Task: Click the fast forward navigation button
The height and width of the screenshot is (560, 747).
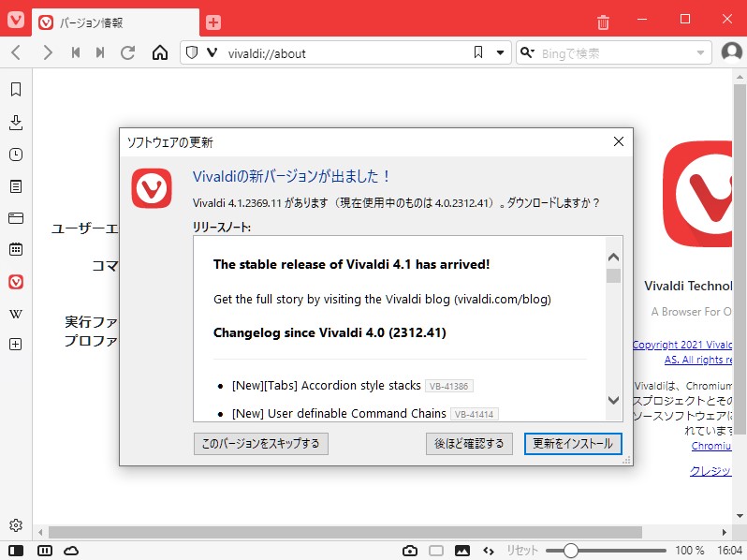Action: (100, 52)
